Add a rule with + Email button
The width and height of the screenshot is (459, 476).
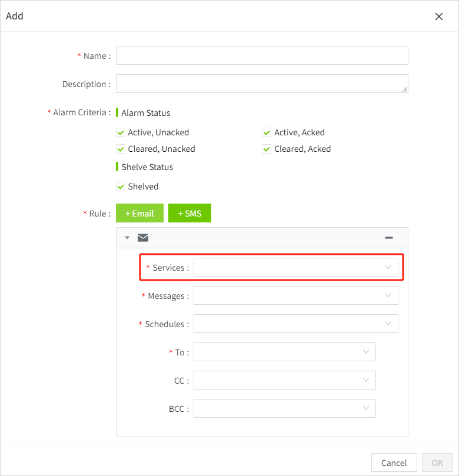pos(139,213)
